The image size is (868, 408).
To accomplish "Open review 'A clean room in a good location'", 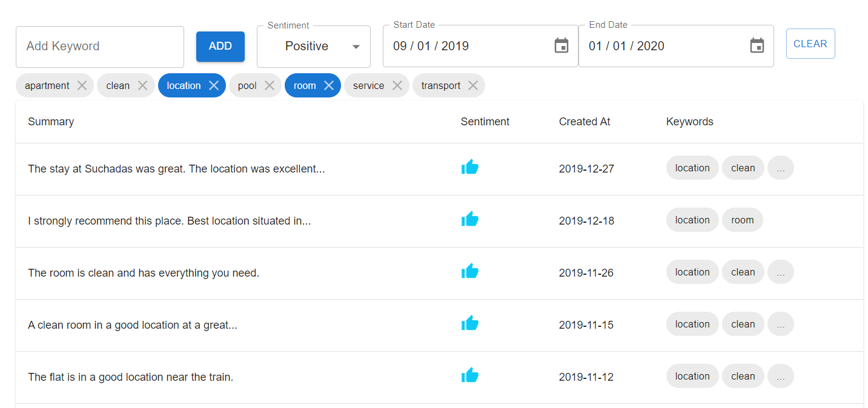I will 133,325.
